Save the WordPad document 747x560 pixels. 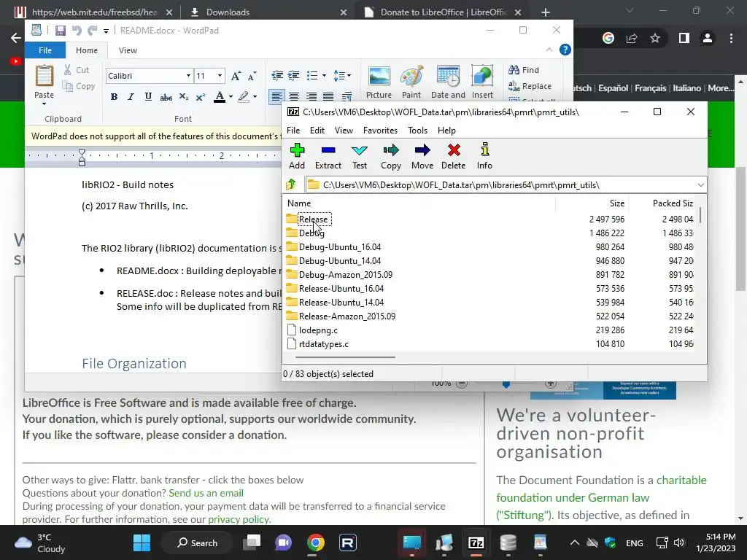tap(60, 31)
